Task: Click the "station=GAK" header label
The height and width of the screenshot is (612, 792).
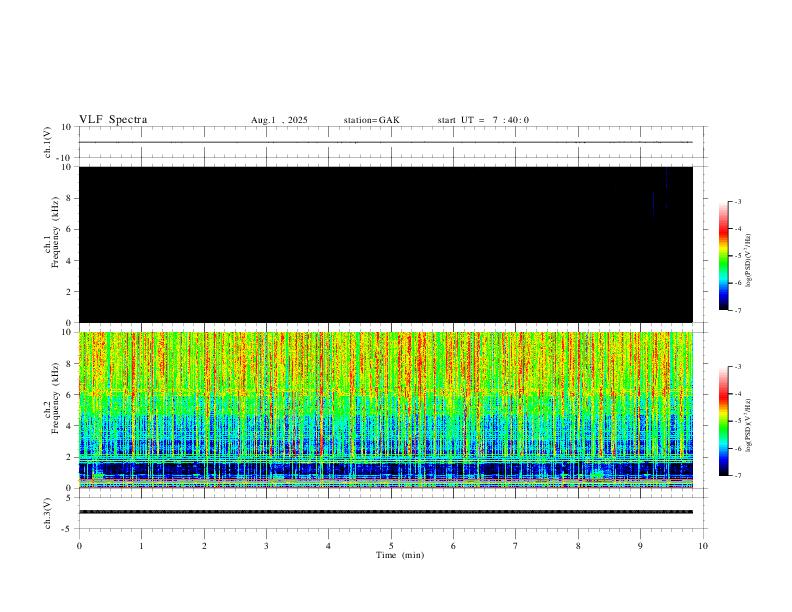Action: pos(371,120)
